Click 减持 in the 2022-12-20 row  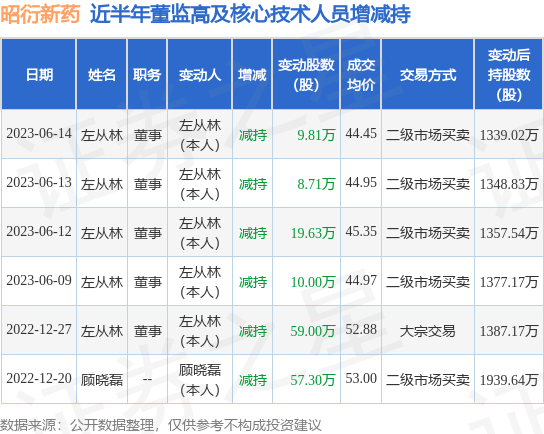(253, 380)
